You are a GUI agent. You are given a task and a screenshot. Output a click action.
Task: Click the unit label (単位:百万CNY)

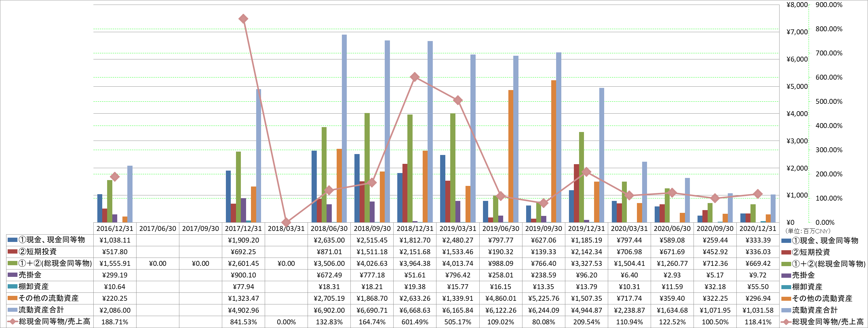pos(808,231)
